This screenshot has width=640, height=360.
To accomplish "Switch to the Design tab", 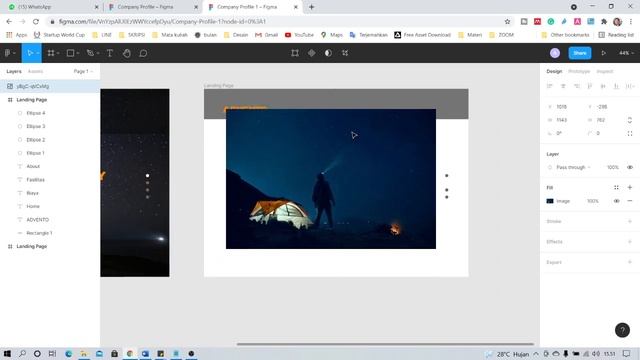I will click(554, 71).
